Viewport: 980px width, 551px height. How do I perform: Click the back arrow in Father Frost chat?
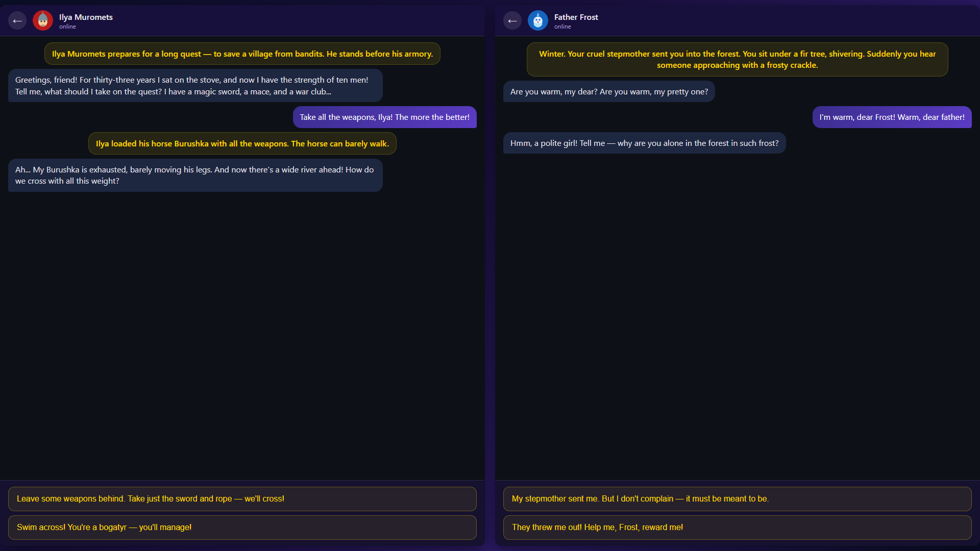click(512, 20)
